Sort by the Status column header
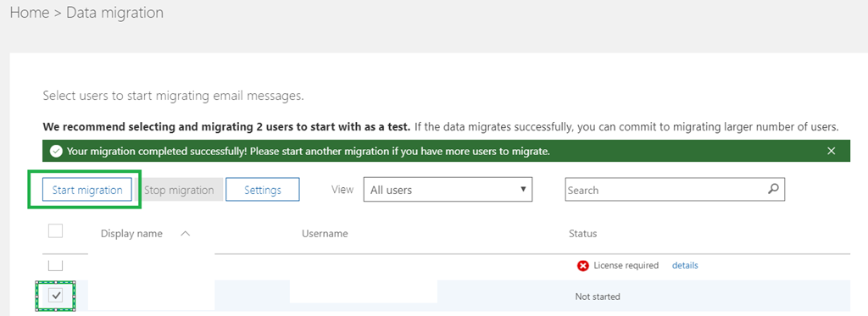Image resolution: width=868 pixels, height=316 pixels. click(583, 234)
